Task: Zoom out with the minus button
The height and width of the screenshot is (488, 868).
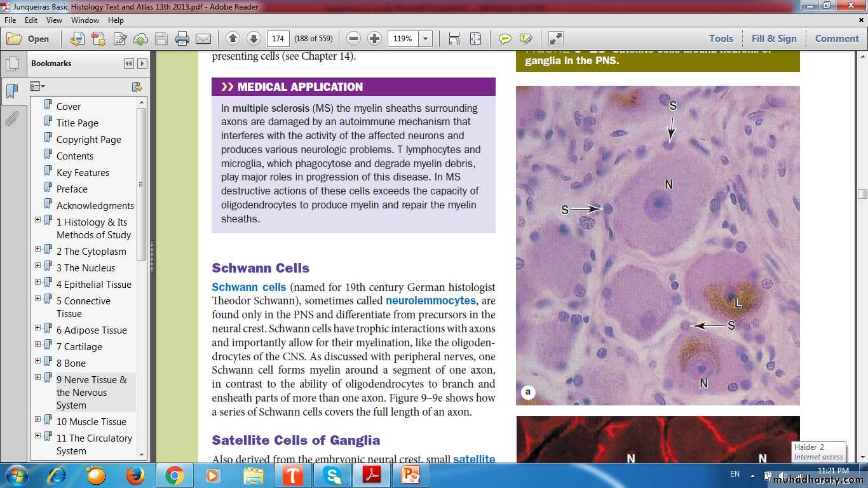Action: (x=354, y=39)
